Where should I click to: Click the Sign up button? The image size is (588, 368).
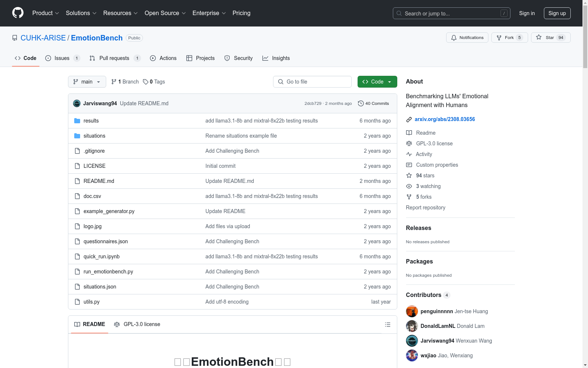tap(557, 13)
